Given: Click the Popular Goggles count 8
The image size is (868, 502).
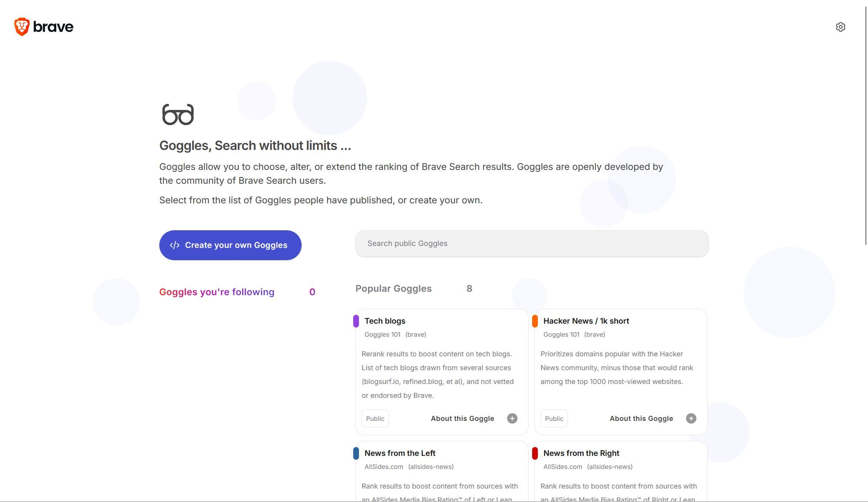Looking at the screenshot, I should coord(469,288).
